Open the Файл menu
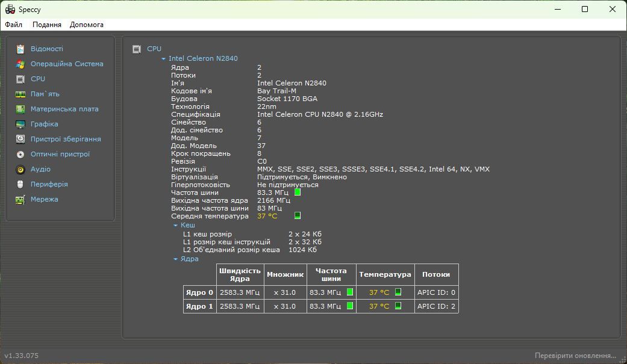Image resolution: width=627 pixels, height=364 pixels. coord(14,25)
